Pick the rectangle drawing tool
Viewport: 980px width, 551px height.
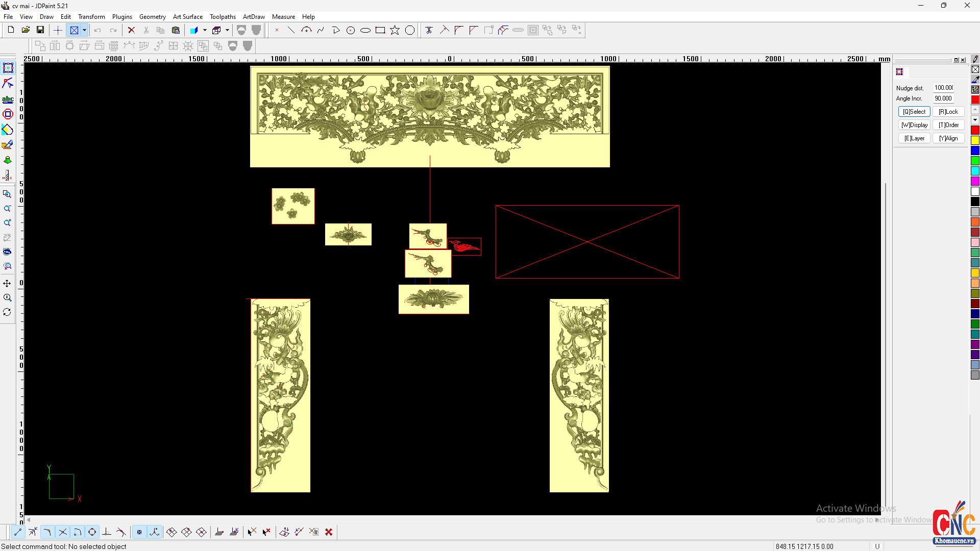[380, 30]
